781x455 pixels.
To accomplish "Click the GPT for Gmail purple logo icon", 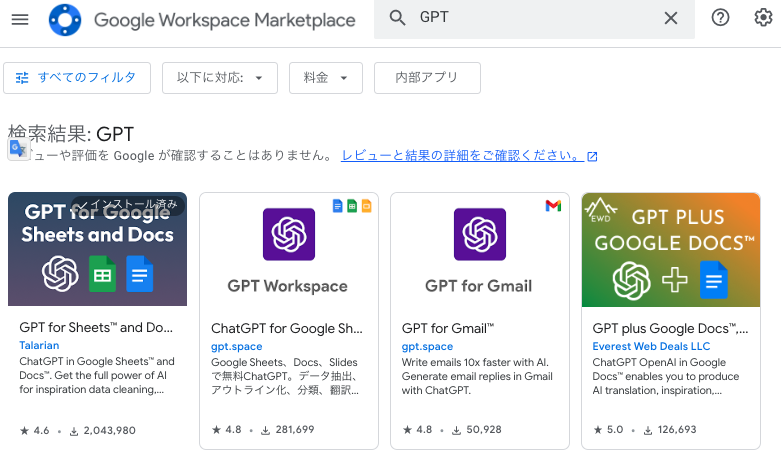I will pos(480,234).
